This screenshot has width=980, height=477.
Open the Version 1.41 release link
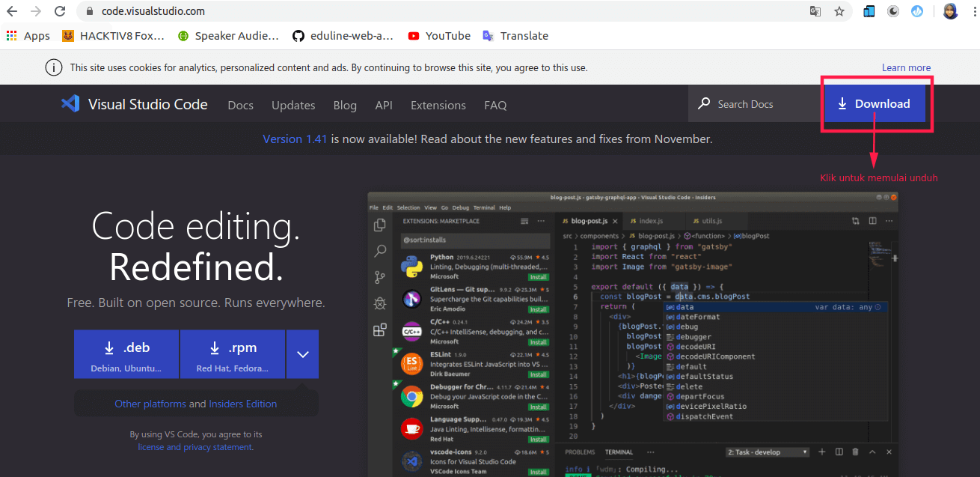tap(295, 139)
